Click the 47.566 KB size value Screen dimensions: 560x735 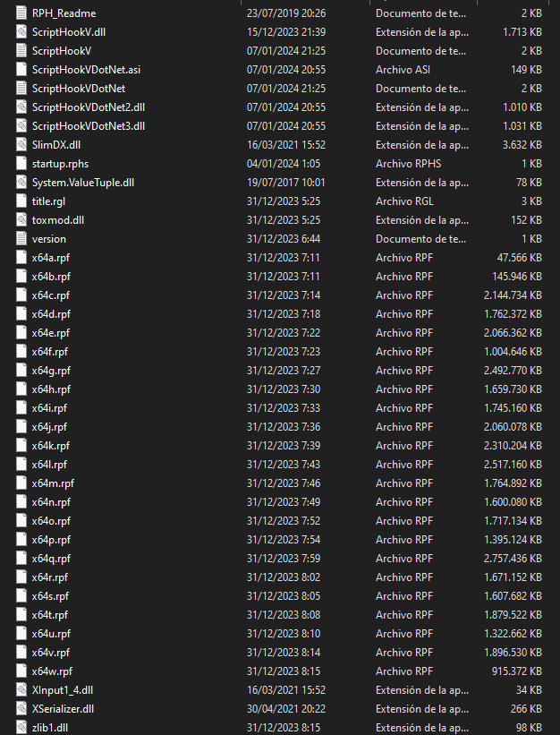(x=519, y=257)
